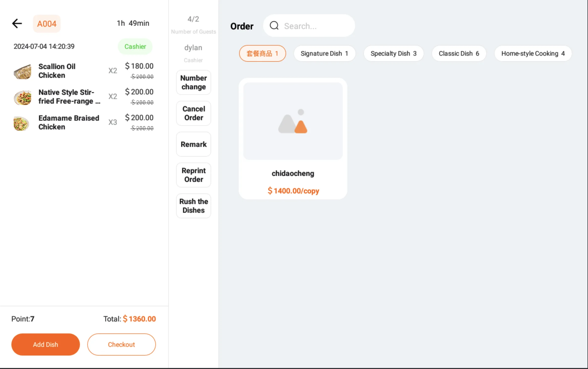
Task: Open the Remark button
Action: (193, 144)
